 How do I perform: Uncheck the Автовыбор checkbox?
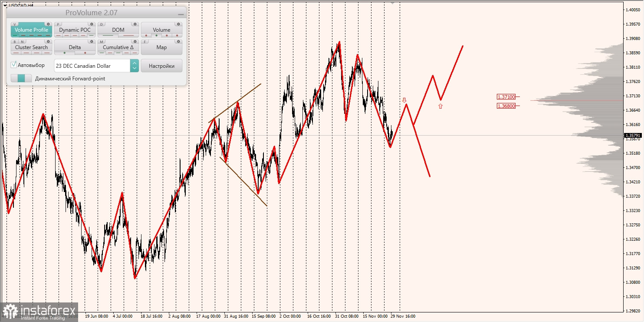(13, 65)
